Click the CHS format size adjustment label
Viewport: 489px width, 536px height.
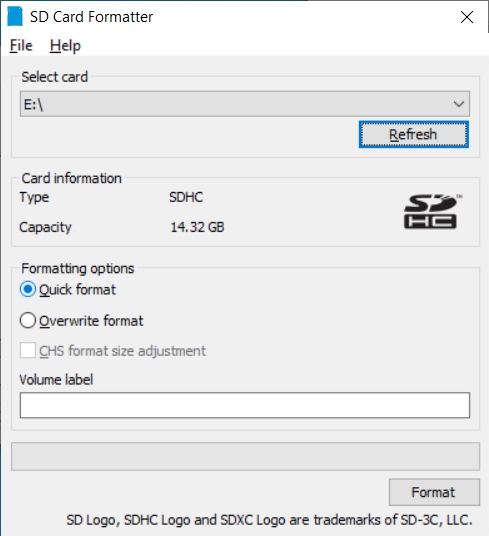(122, 351)
